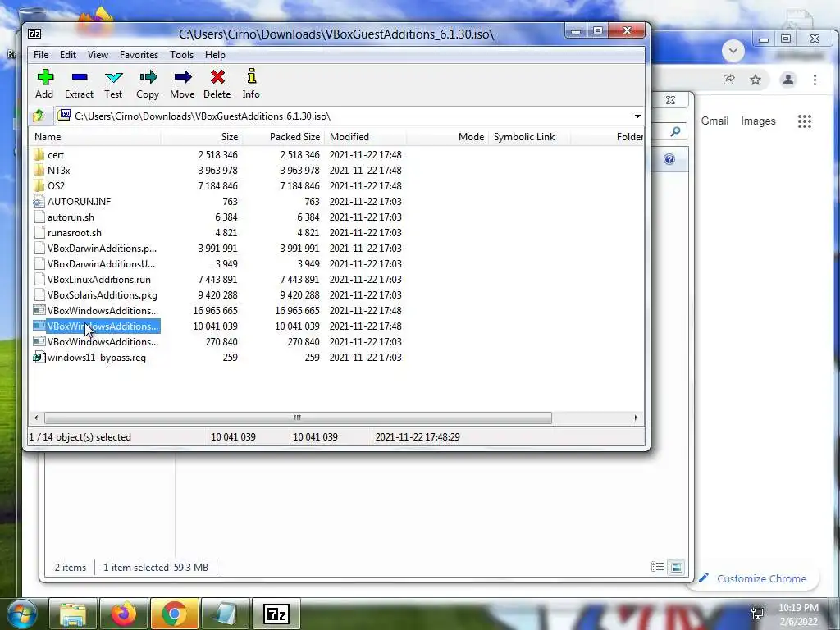This screenshot has width=840, height=630.
Task: Open the Help menu
Action: (x=215, y=55)
